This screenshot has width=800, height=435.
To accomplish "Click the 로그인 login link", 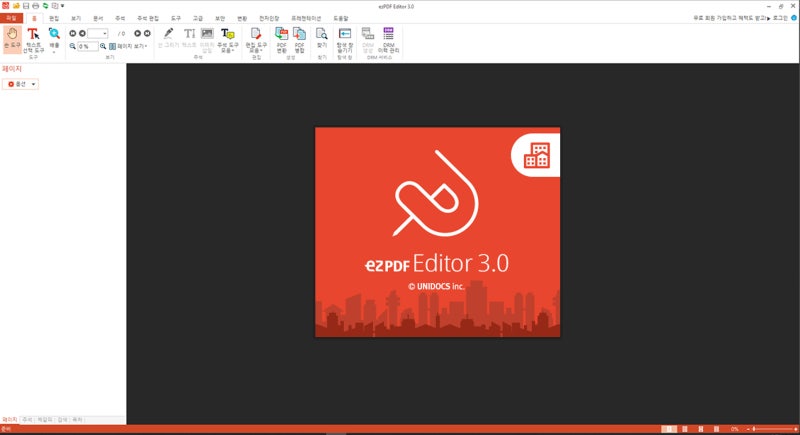I will 780,18.
